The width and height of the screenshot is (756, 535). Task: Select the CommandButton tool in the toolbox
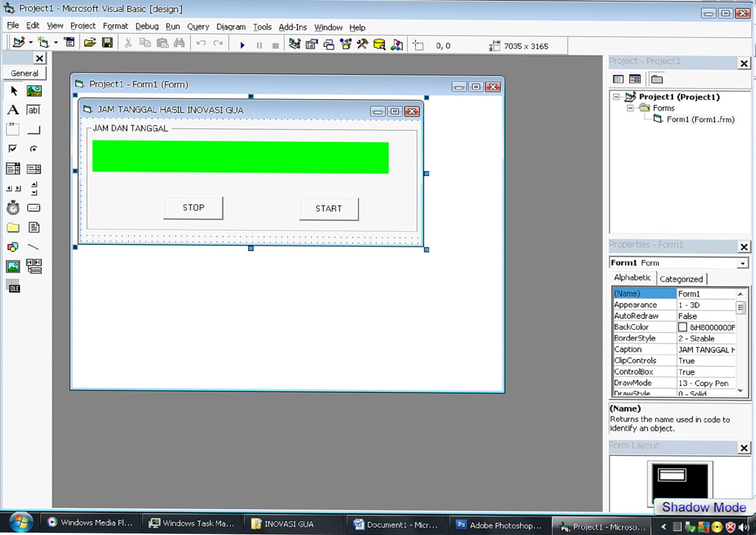[x=34, y=129]
